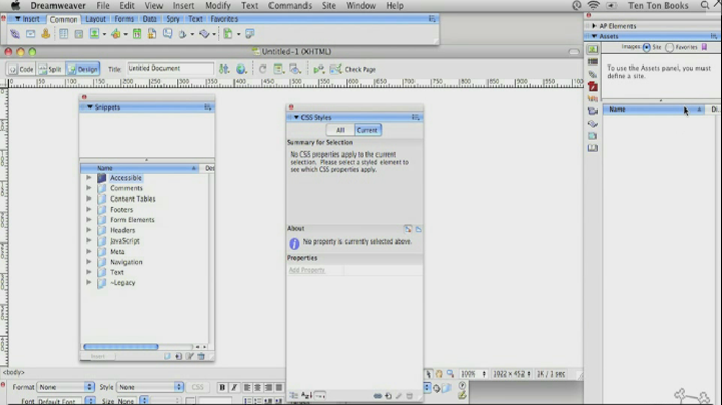This screenshot has width=722, height=405.
Task: Select the Flash category in Assets panel
Action: coord(593,86)
